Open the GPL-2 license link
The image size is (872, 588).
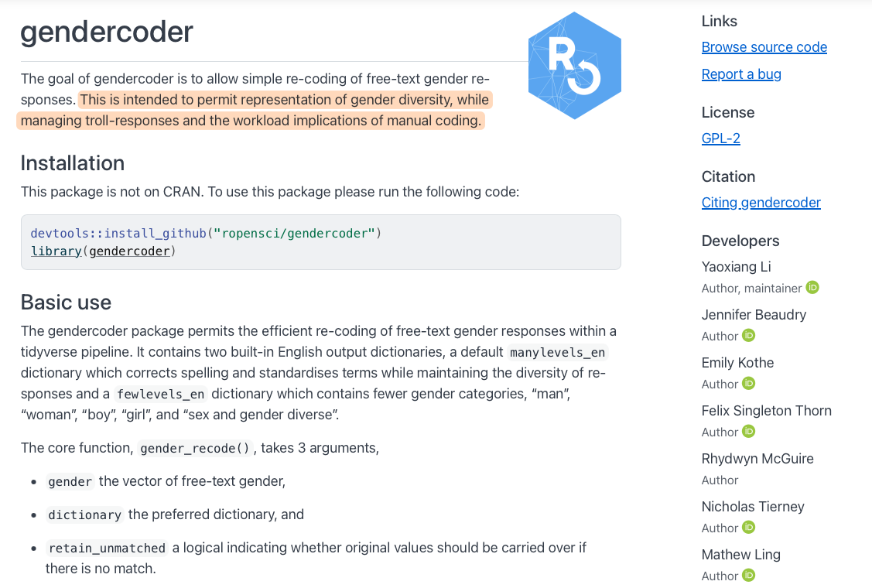tap(720, 138)
